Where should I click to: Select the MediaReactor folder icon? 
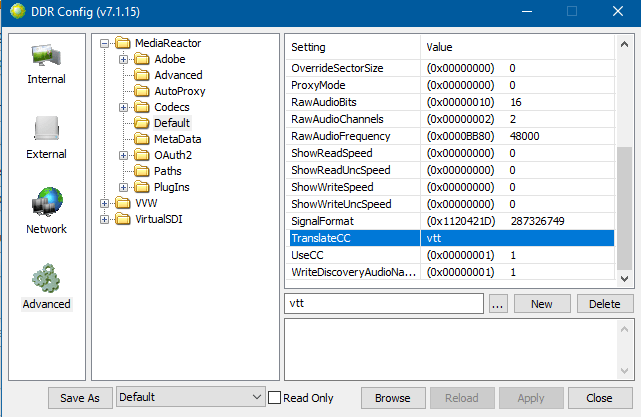pyautogui.click(x=123, y=43)
